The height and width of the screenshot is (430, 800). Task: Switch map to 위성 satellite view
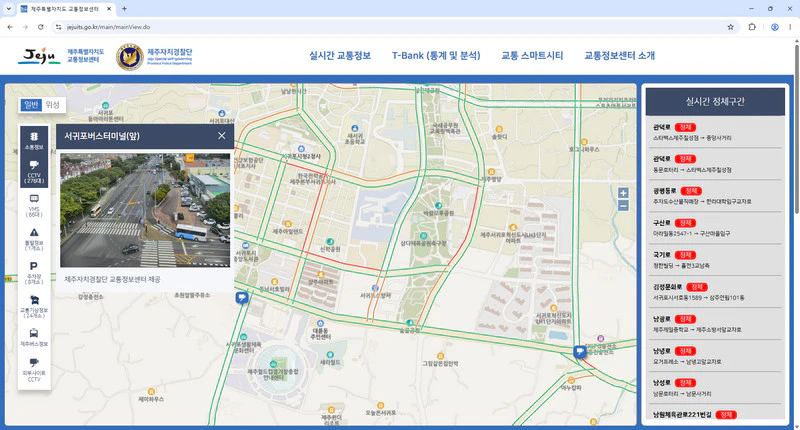53,105
